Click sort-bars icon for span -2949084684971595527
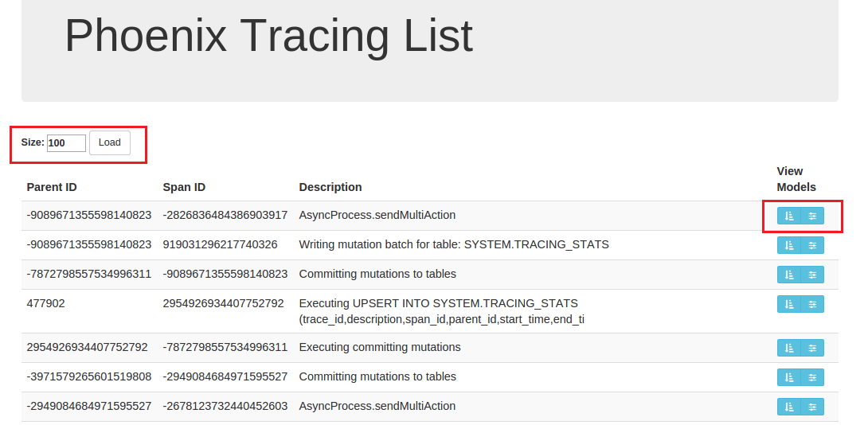The image size is (868, 425). [789, 377]
